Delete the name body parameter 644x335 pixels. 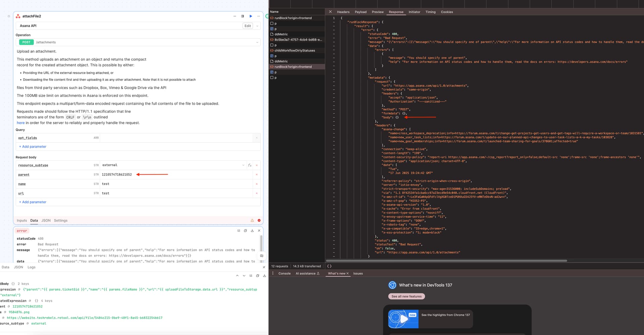(257, 184)
